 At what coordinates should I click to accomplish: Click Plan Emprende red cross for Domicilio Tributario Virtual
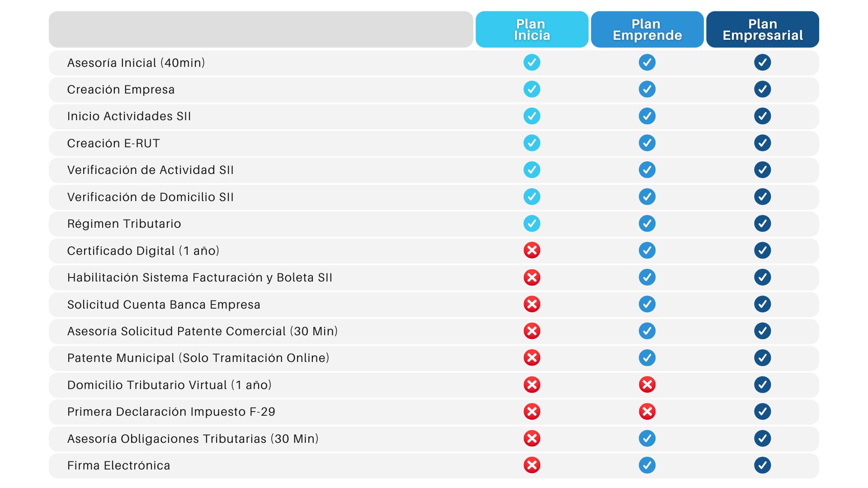[647, 385]
